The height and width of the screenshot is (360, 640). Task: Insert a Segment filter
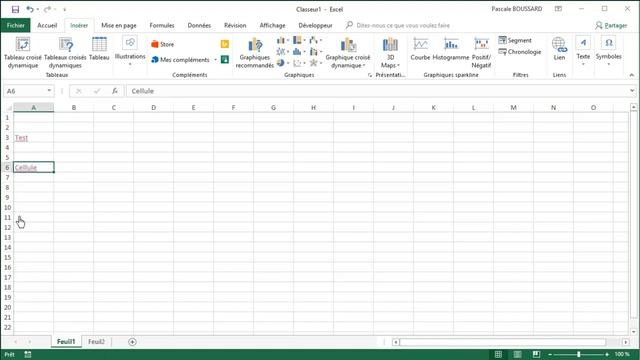[x=515, y=40]
